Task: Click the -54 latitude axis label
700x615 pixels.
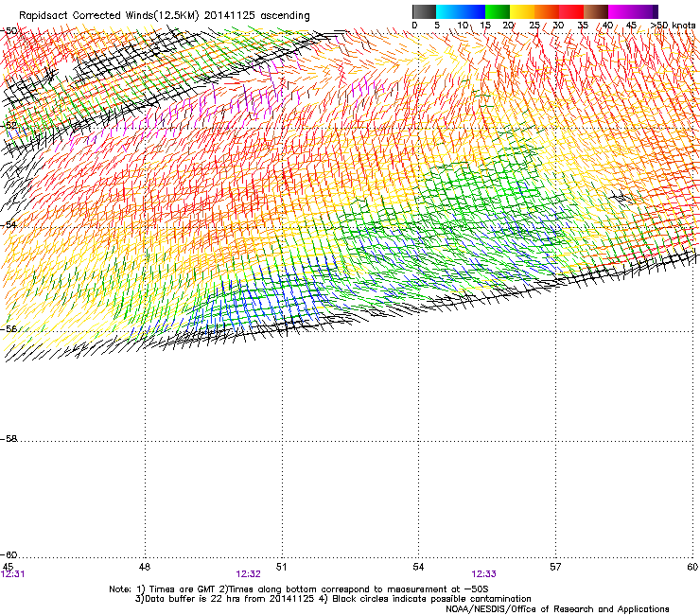Action: coord(9,225)
